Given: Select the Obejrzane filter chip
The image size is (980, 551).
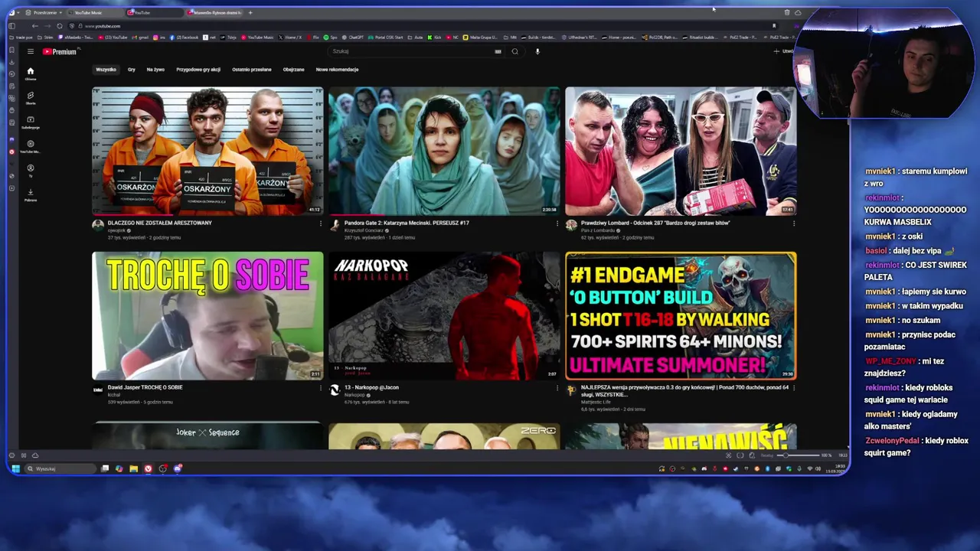Looking at the screenshot, I should [294, 70].
